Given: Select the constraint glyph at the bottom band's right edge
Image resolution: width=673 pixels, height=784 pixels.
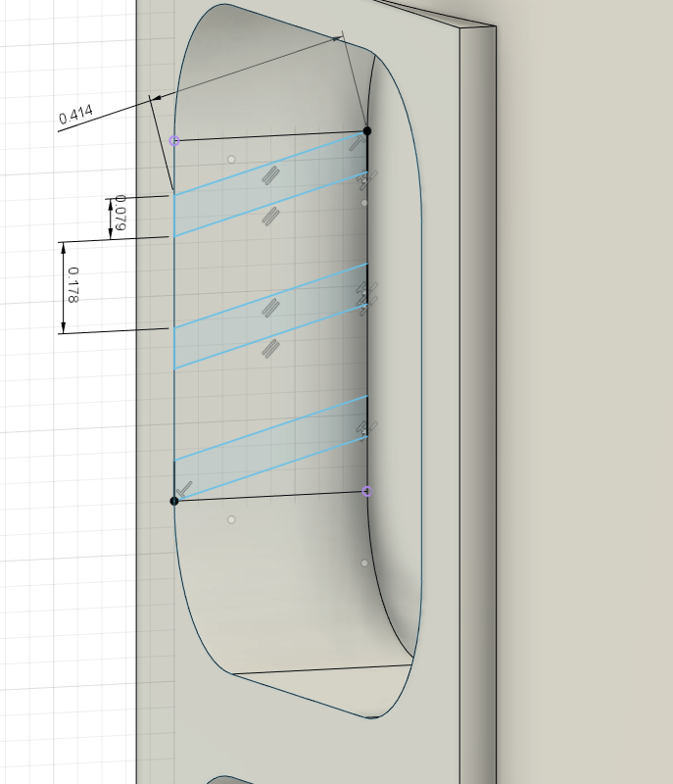Looking at the screenshot, I should pyautogui.click(x=365, y=428).
